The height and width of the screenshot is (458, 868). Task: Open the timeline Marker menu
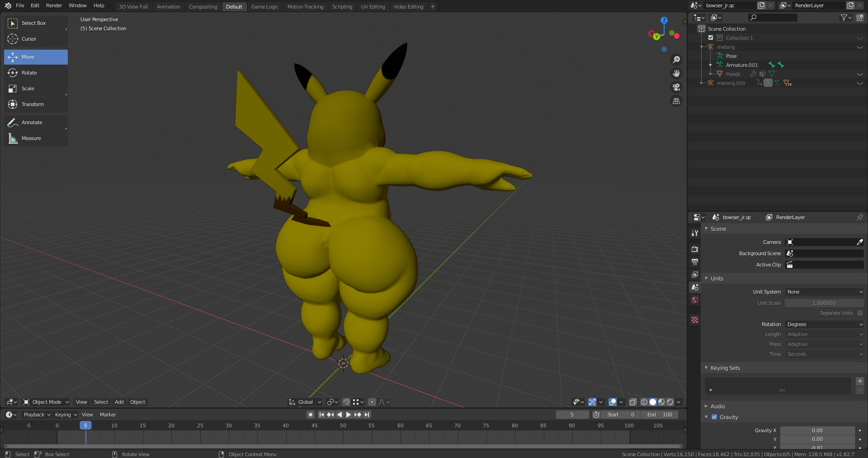point(108,415)
